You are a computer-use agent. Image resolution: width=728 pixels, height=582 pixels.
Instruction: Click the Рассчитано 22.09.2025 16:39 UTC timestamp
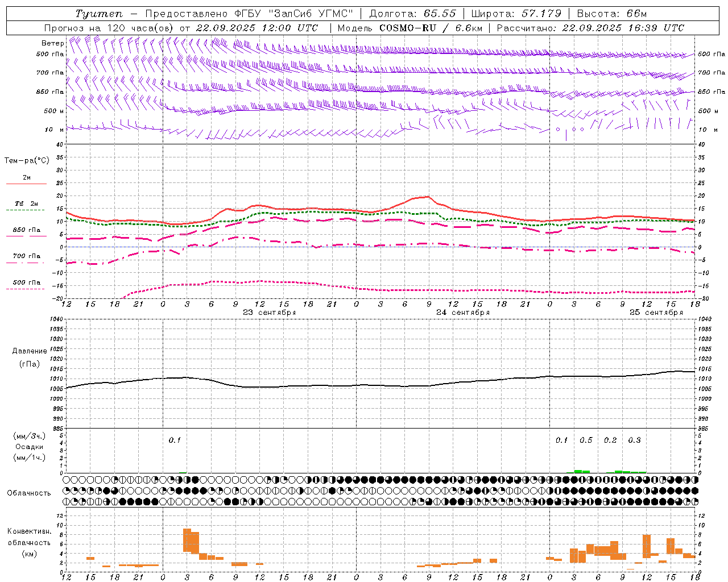click(x=590, y=28)
